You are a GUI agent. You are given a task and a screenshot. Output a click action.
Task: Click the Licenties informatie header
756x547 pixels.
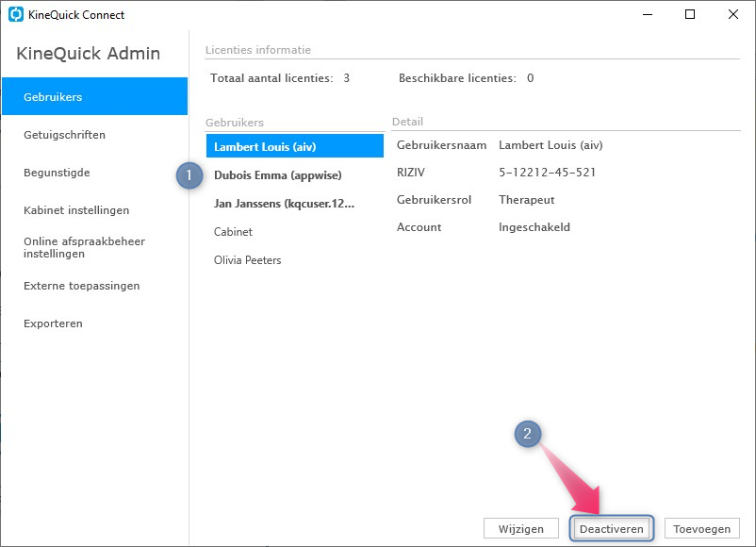(x=258, y=50)
